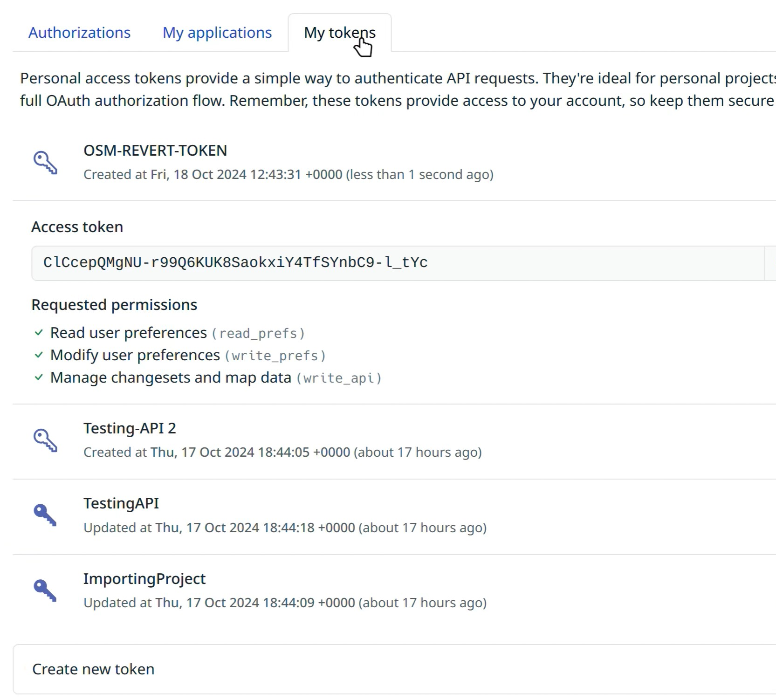The width and height of the screenshot is (776, 700).
Task: Click the checkmark beside Read user preferences
Action: tap(39, 333)
